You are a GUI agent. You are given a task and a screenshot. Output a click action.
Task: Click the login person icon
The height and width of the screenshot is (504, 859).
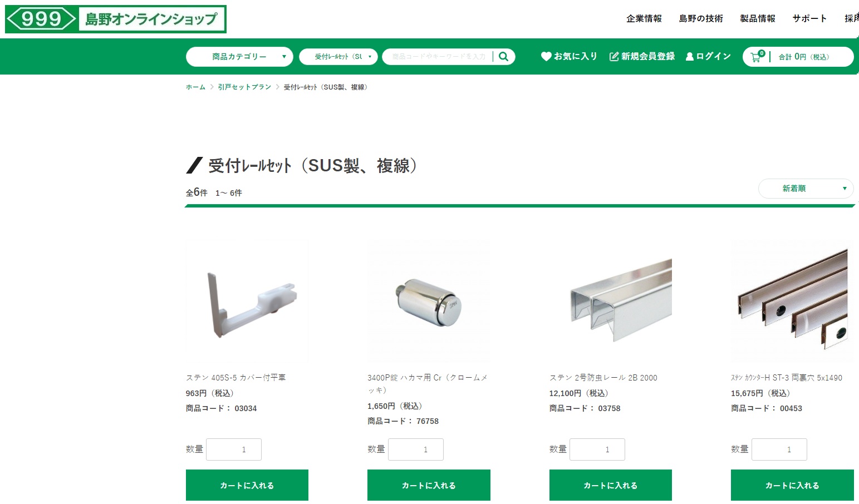[x=690, y=56]
